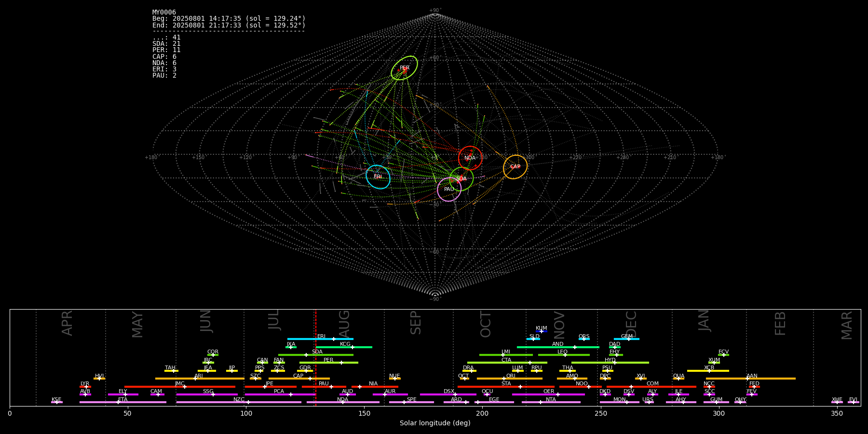The width and height of the screenshot is (868, 434).
Task: Select the LEO shower bar in timeline
Action: (564, 355)
